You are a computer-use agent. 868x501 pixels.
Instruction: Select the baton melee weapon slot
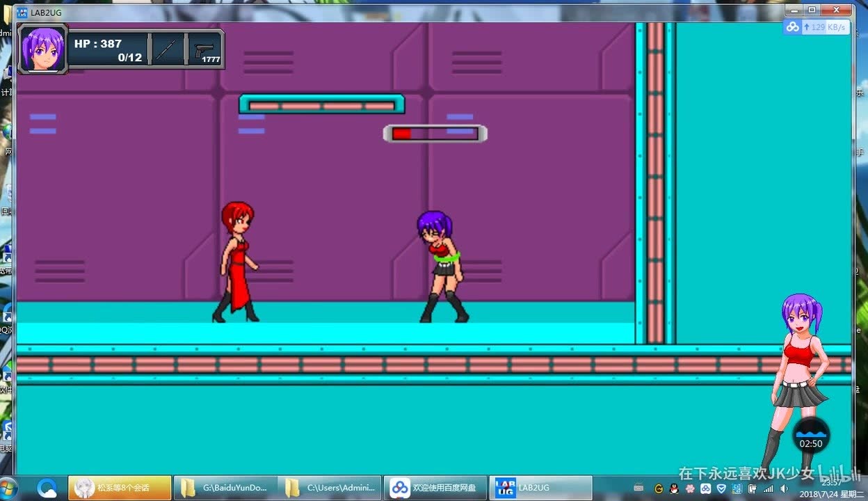167,50
